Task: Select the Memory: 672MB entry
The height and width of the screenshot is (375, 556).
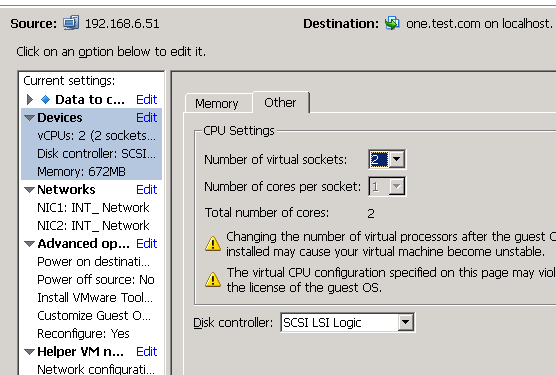Action: (81, 172)
